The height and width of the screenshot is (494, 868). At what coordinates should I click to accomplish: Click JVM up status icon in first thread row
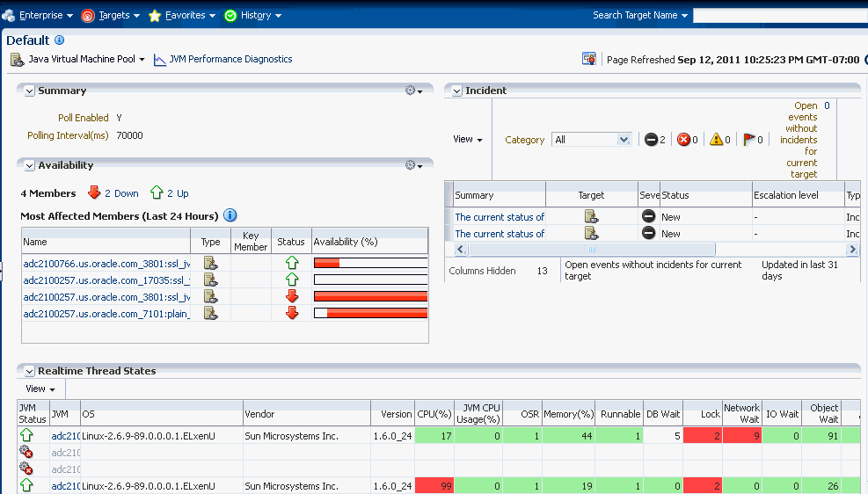[26, 435]
